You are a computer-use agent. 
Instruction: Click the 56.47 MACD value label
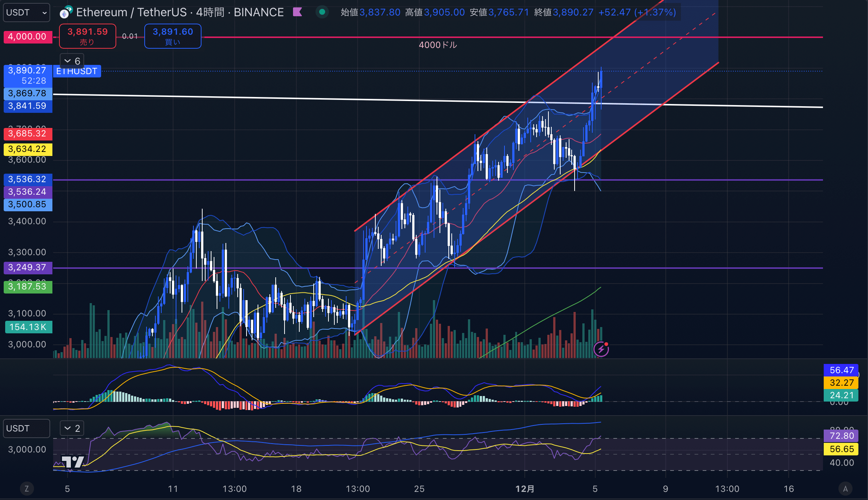click(841, 370)
